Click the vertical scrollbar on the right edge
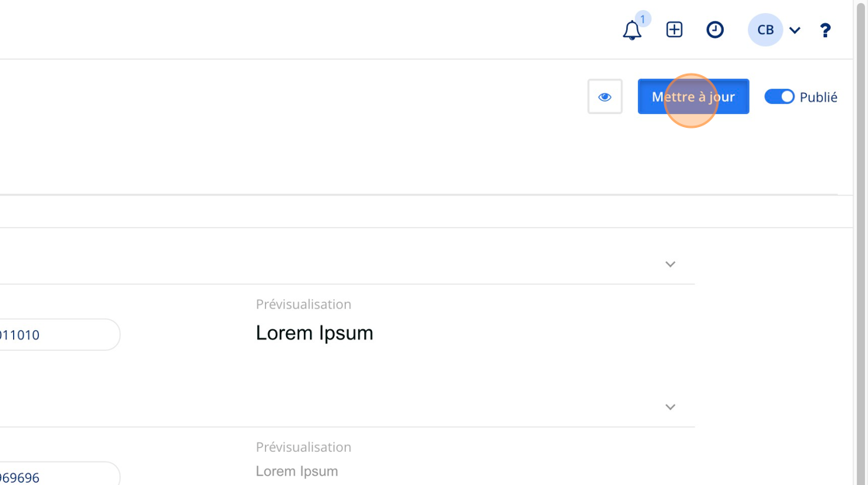 [861, 242]
